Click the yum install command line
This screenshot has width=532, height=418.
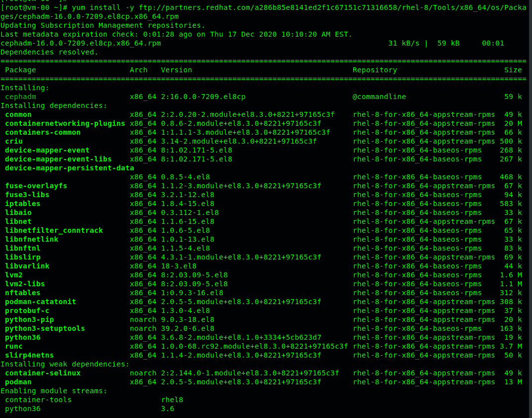coord(264,12)
